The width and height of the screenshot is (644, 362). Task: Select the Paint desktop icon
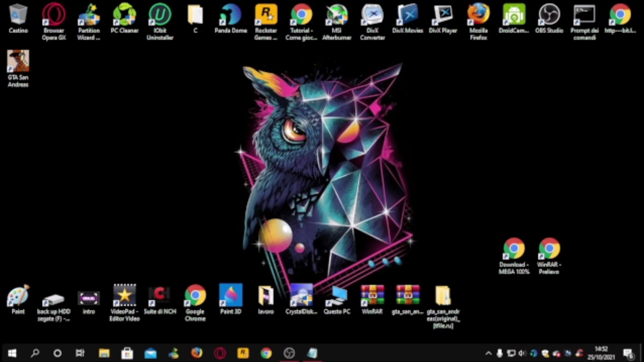tap(18, 300)
